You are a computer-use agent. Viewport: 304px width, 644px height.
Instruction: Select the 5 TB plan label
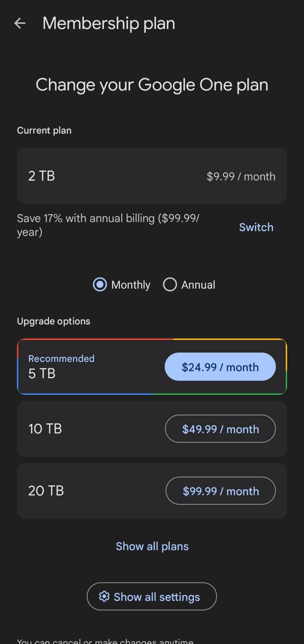(42, 374)
